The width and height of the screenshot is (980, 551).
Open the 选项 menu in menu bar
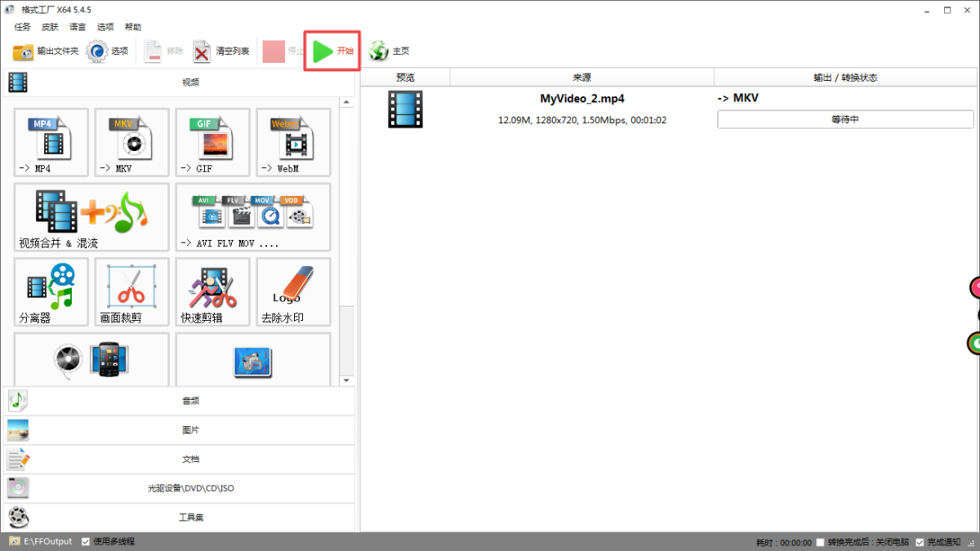(105, 27)
